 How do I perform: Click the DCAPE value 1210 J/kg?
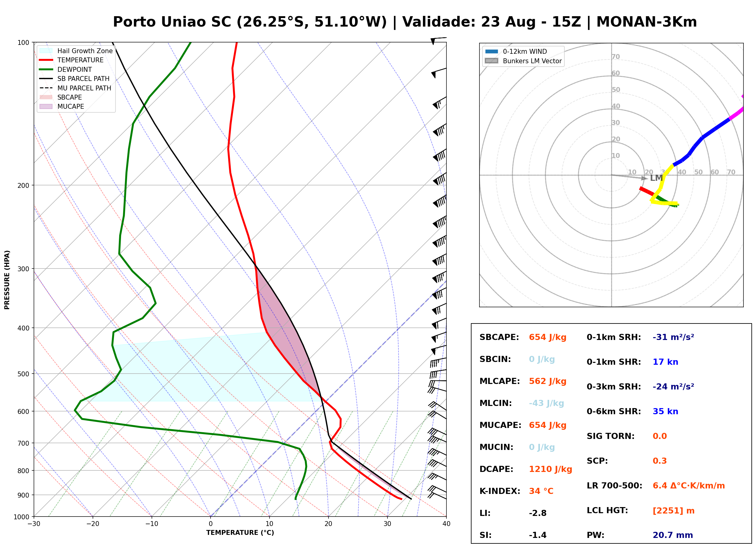coord(551,469)
